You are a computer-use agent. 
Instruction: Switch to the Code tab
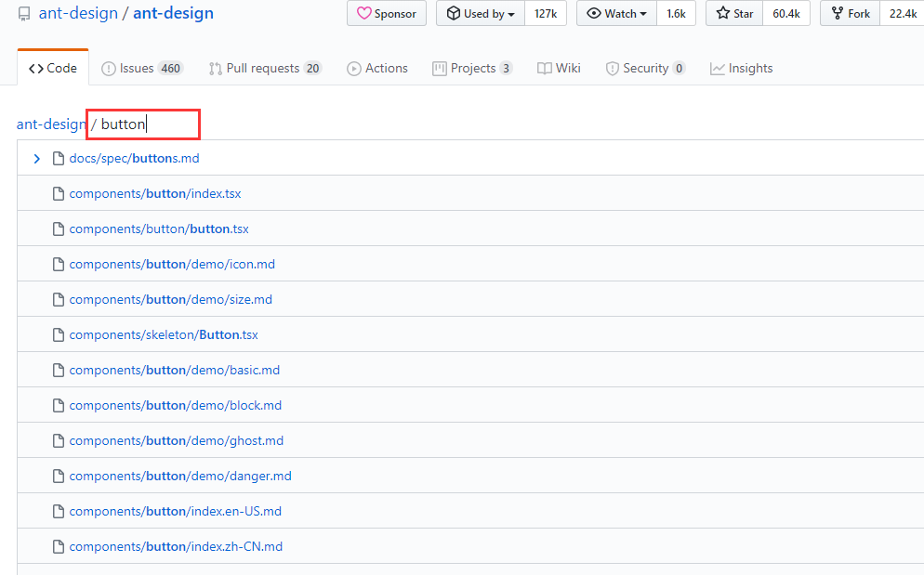[x=53, y=69]
